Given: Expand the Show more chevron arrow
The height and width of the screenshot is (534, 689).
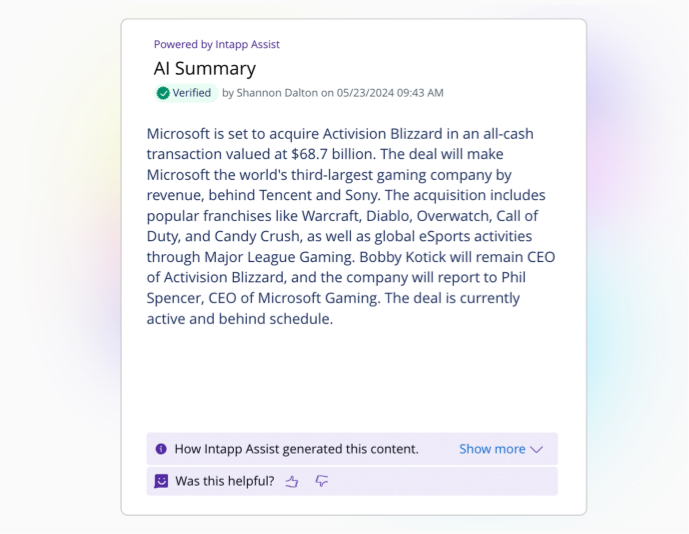Looking at the screenshot, I should coord(537,449).
